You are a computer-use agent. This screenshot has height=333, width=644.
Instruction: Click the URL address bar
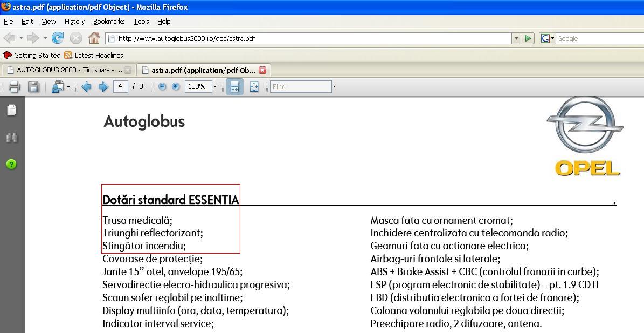point(308,38)
